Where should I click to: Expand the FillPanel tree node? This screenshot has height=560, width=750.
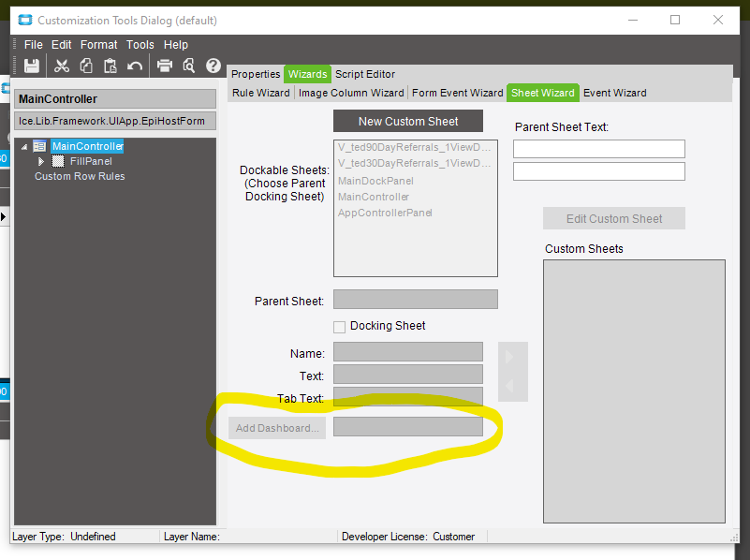41,162
